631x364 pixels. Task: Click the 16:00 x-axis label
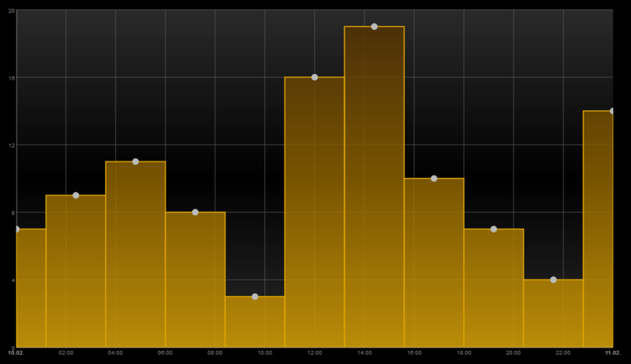tap(414, 353)
